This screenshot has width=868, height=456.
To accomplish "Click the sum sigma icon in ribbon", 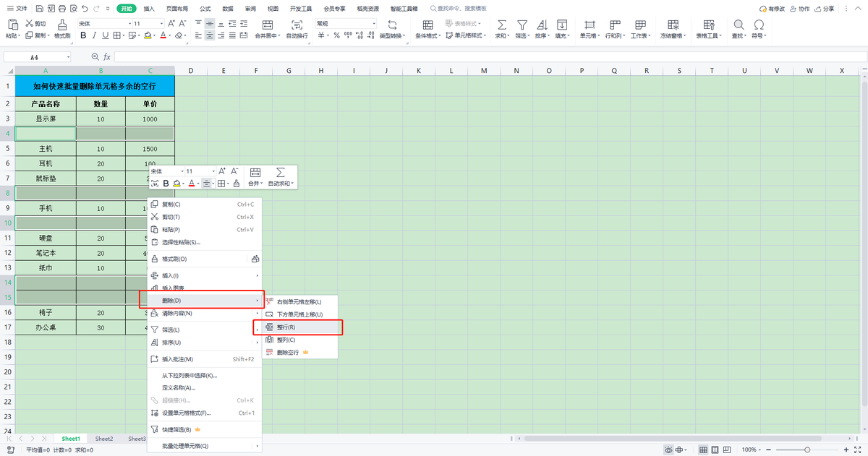I will (501, 25).
